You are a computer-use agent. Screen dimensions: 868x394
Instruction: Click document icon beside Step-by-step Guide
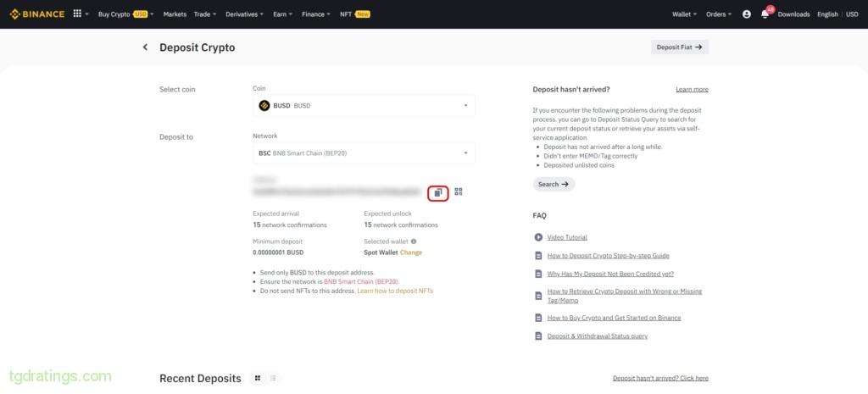(x=538, y=256)
